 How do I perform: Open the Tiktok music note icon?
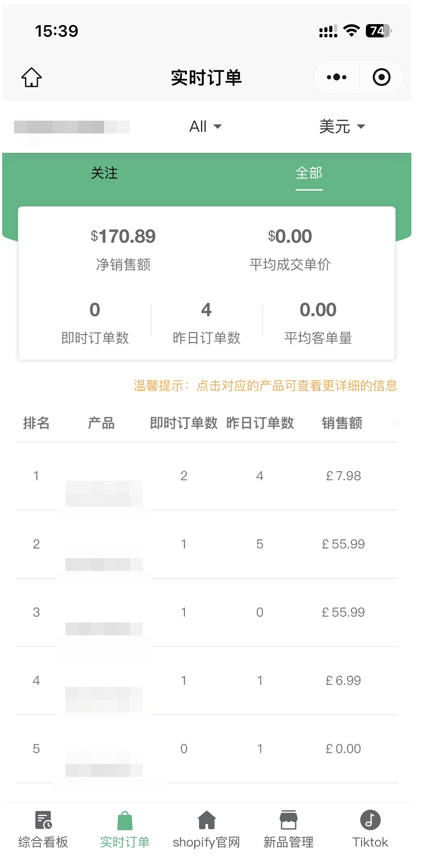(x=370, y=820)
